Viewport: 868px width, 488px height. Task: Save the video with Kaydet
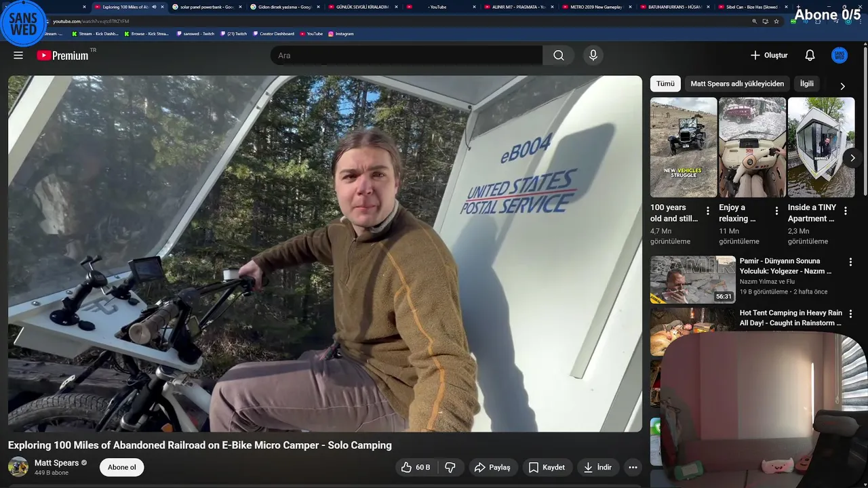click(x=547, y=467)
